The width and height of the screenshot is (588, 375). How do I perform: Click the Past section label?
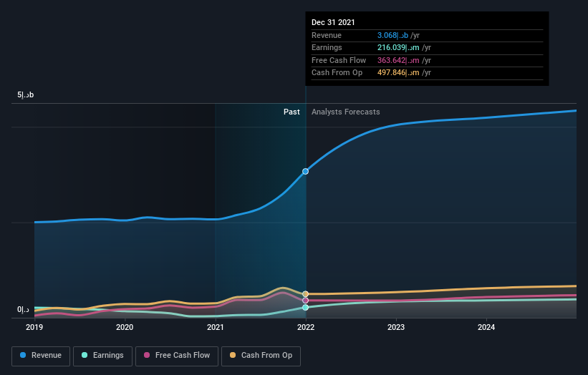(291, 112)
